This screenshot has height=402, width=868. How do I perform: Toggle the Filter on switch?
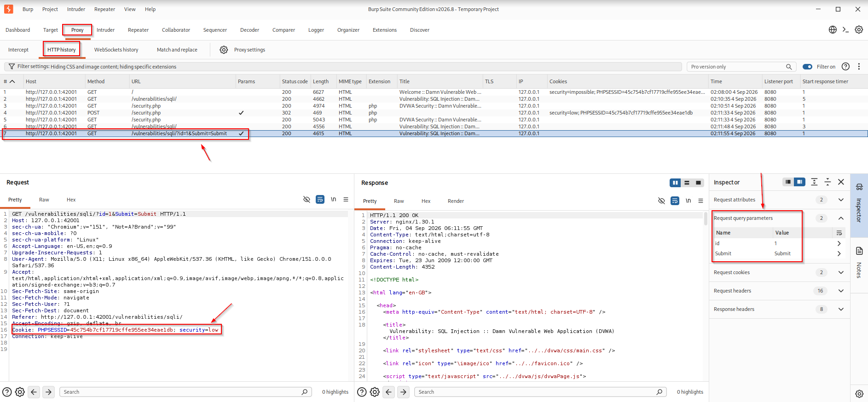pyautogui.click(x=807, y=67)
